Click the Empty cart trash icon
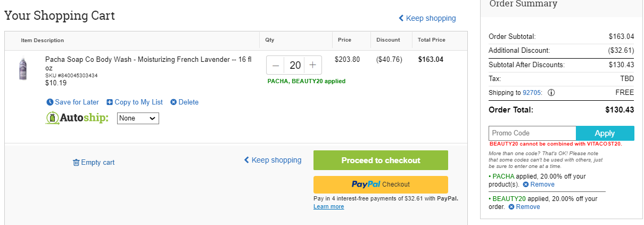 tap(76, 163)
